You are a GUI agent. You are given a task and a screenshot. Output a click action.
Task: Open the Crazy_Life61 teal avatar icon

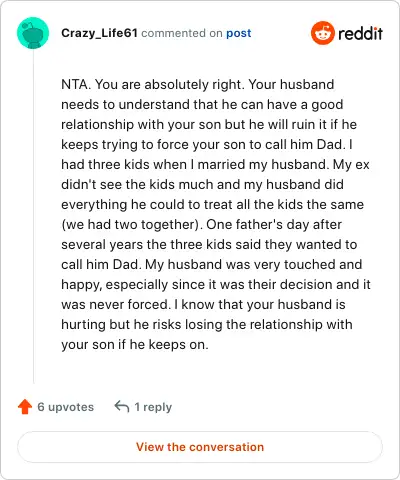tap(33, 33)
